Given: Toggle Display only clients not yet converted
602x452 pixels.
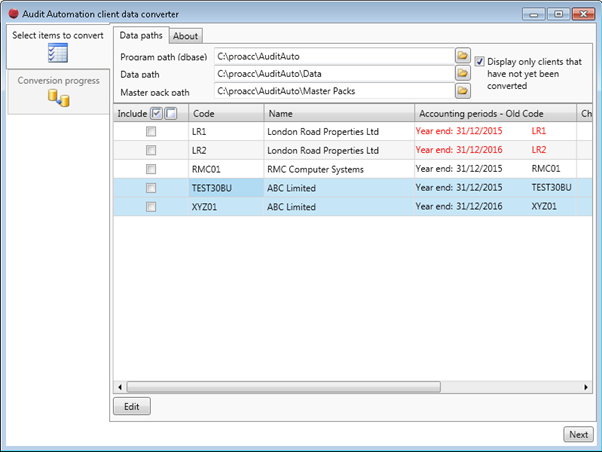Looking at the screenshot, I should click(479, 61).
